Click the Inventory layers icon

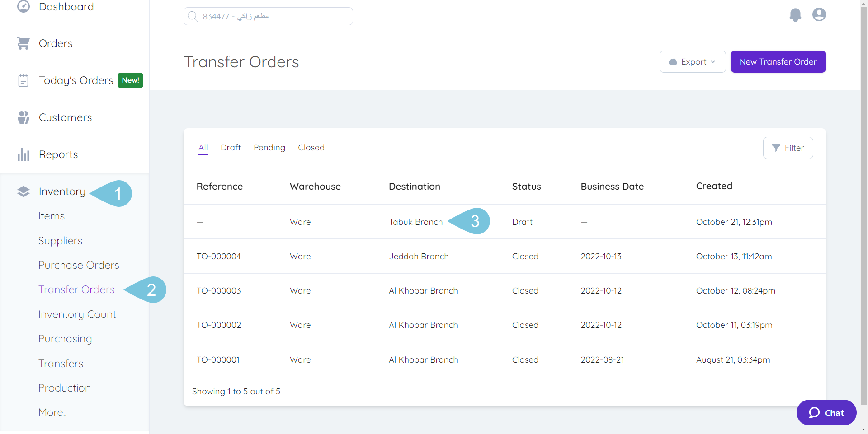pos(24,191)
